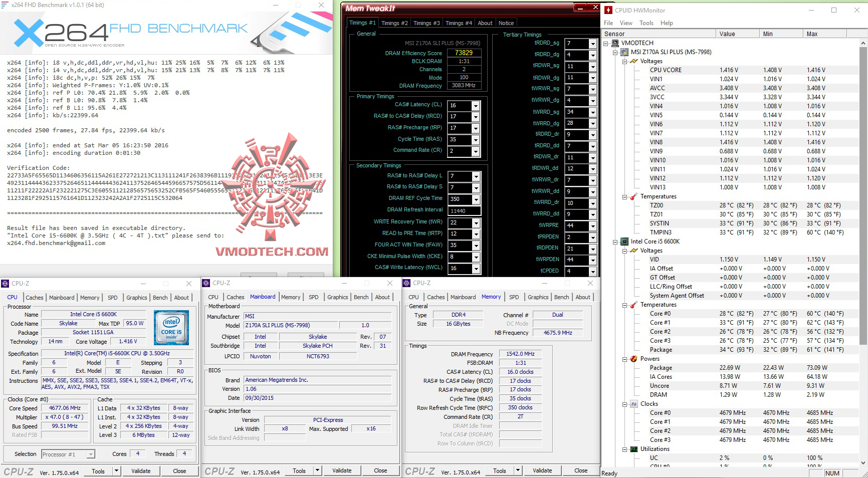Click the Tools button in CPU-Z Mainboard window
Screen dimensions: 868x478
point(299,470)
